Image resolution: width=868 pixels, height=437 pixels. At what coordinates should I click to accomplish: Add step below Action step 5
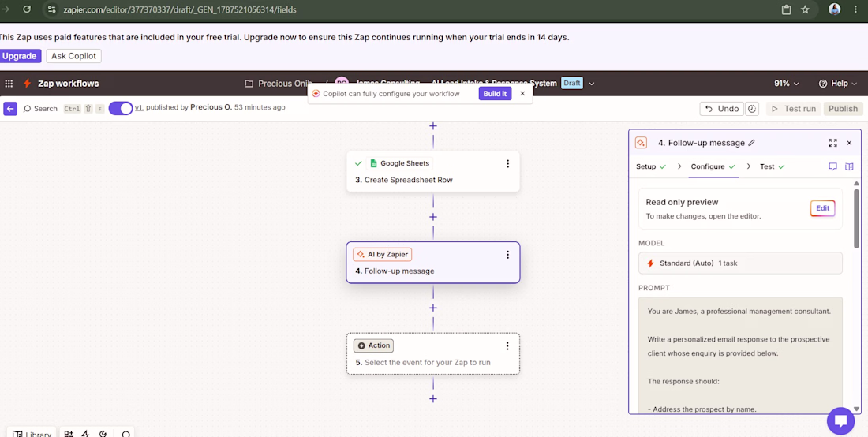tap(433, 399)
